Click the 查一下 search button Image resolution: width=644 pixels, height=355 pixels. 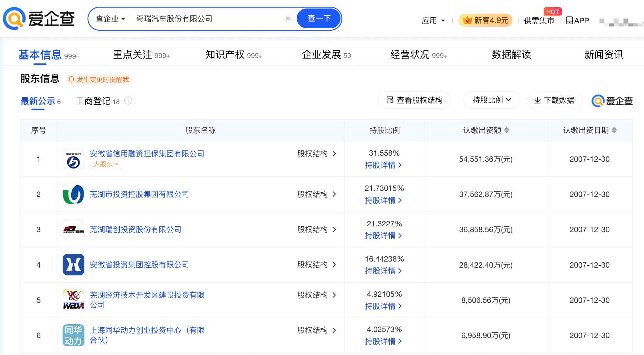pos(319,19)
